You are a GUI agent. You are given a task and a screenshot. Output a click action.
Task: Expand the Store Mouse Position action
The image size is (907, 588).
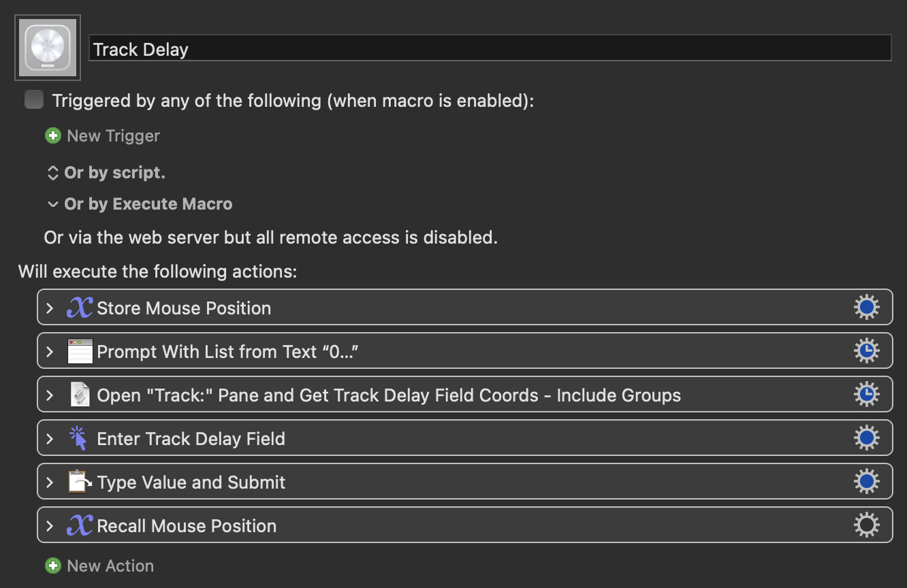point(50,308)
